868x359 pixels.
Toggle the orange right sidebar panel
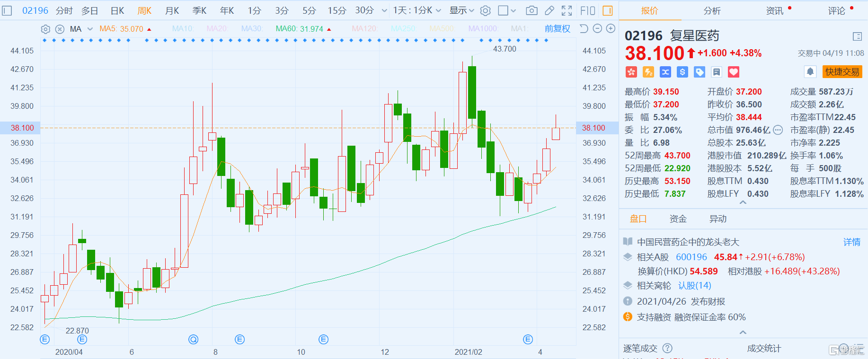coord(608,10)
